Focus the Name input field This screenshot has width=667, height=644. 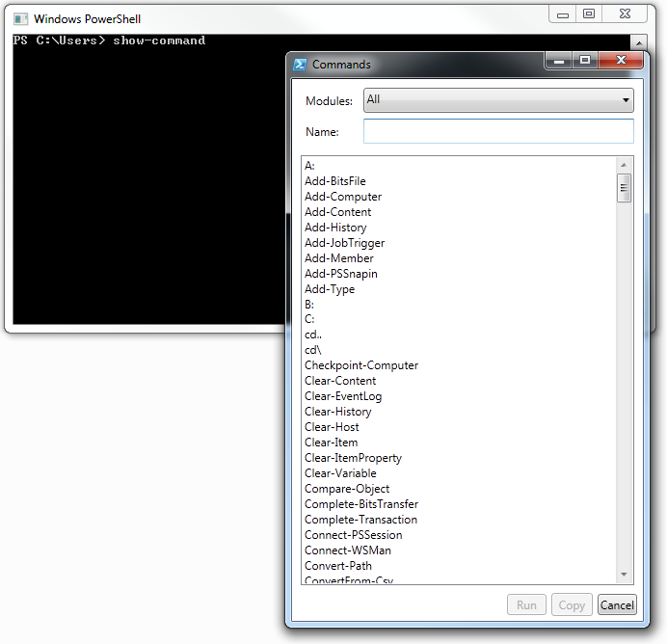pyautogui.click(x=498, y=131)
